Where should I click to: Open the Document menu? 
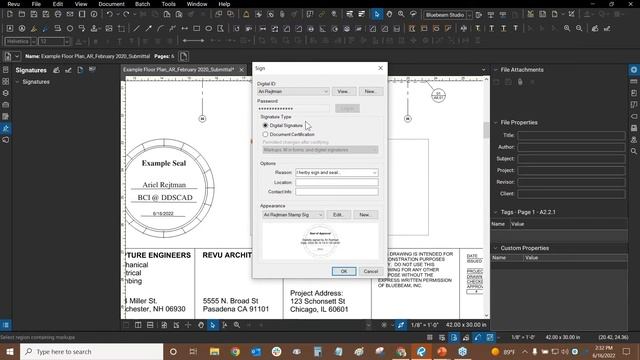click(x=111, y=4)
